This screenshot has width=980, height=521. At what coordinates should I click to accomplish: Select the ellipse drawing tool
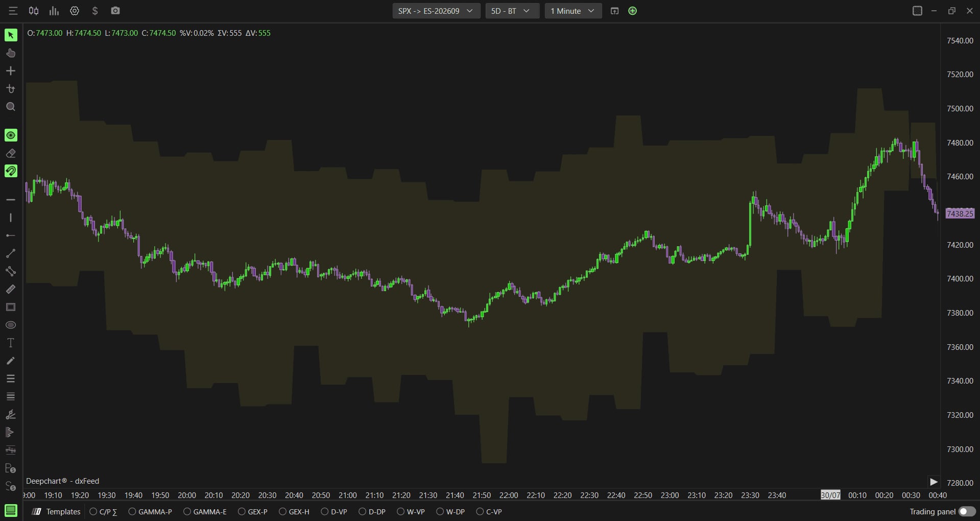tap(11, 325)
